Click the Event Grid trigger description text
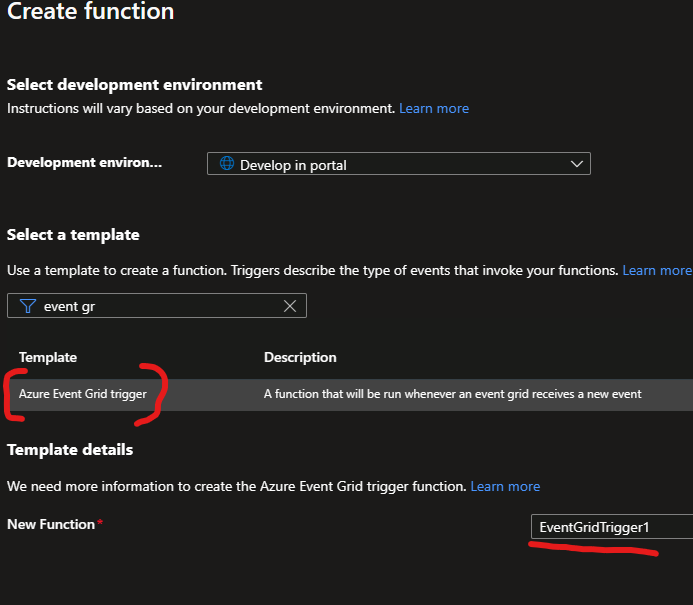 (453, 394)
